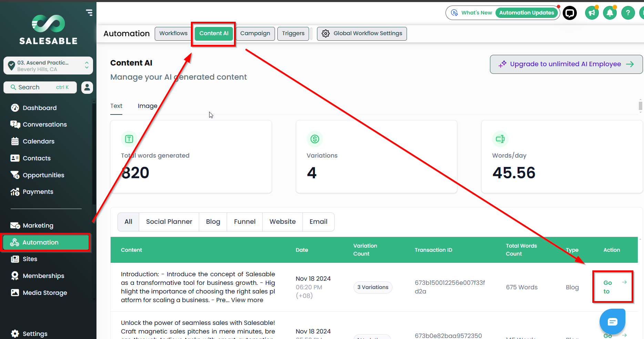Open Sites from the sidebar
This screenshot has width=644, height=339.
(30, 259)
